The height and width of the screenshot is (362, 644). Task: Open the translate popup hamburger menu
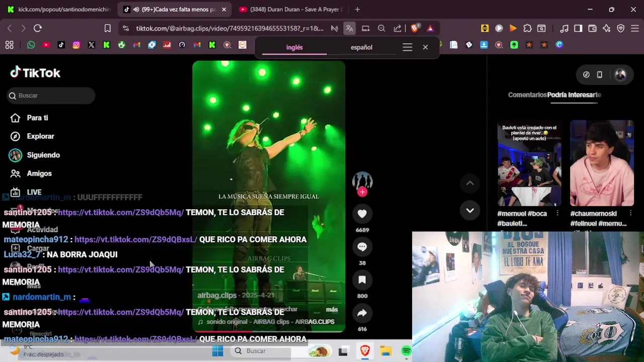(x=408, y=47)
